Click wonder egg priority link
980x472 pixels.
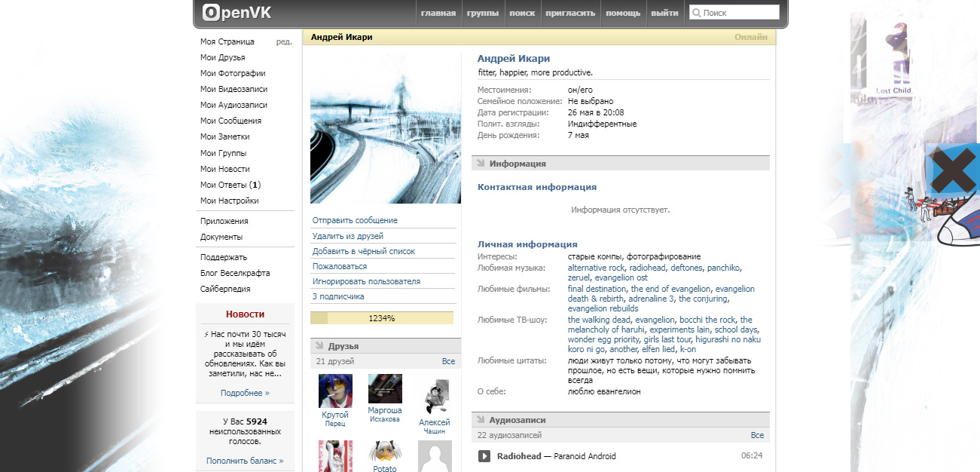[603, 339]
